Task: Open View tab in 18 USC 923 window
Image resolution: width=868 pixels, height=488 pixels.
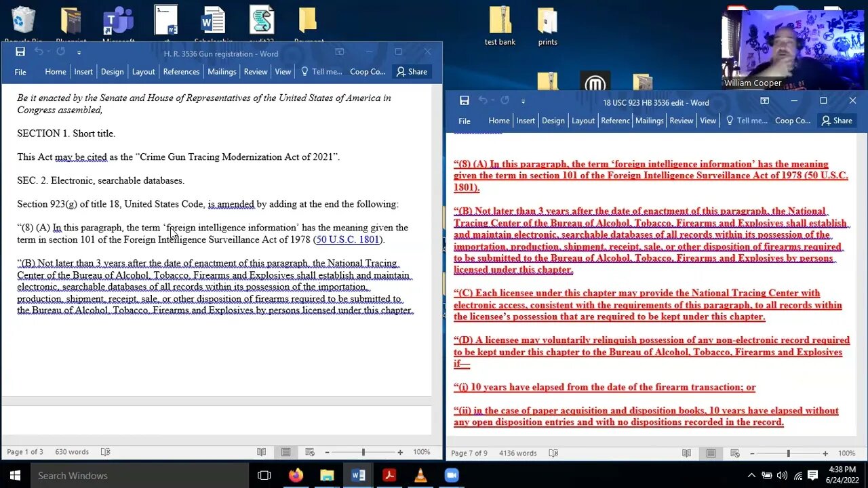Action: pos(708,121)
